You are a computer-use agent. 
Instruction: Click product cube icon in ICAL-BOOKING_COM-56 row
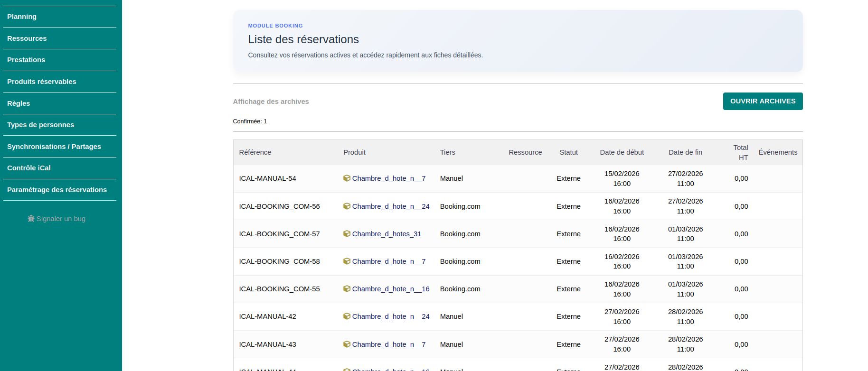347,206
